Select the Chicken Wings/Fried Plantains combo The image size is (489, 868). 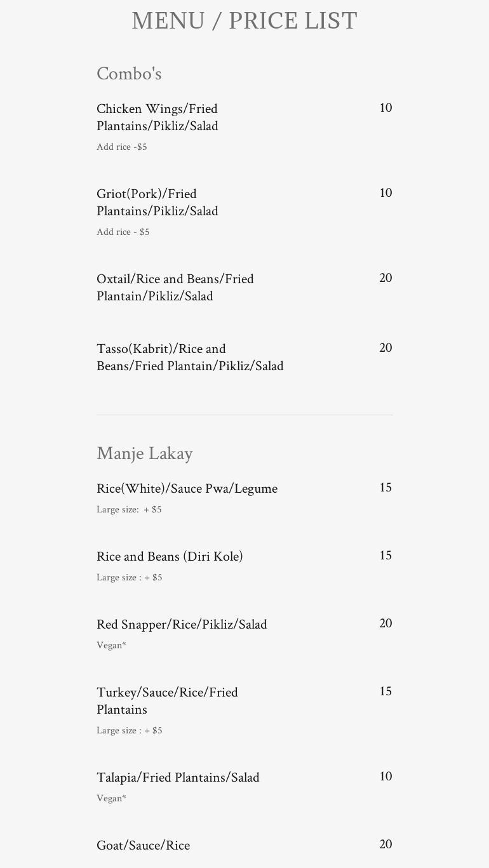coord(157,117)
